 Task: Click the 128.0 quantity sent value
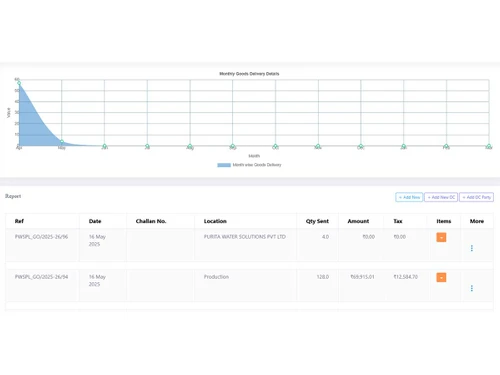point(323,277)
